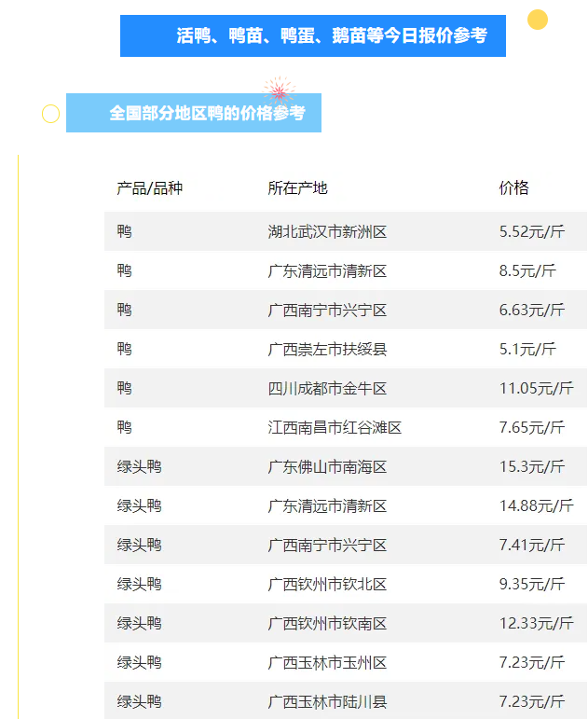Select the 全国部分地区鸭的价格参考 section heading
Image resolution: width=588 pixels, height=719 pixels.
pos(194,113)
